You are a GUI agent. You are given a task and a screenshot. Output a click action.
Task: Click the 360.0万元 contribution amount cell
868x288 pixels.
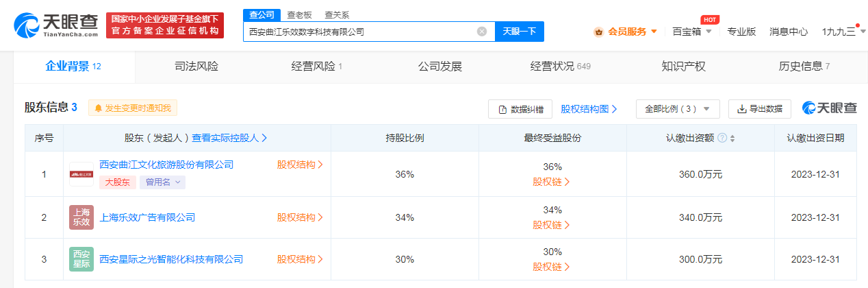point(700,174)
